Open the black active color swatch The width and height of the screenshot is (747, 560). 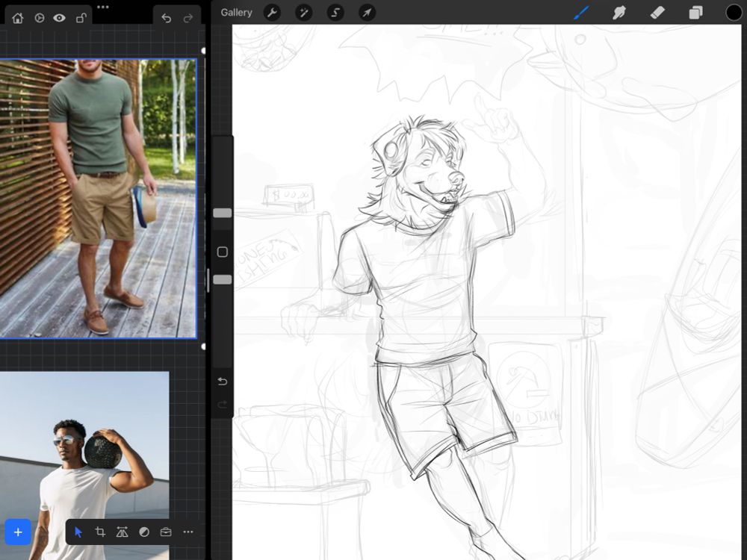(734, 13)
